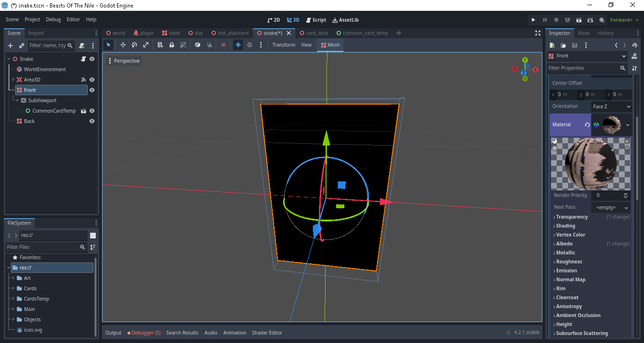Image resolution: width=644 pixels, height=343 pixels.
Task: Switch to the History dock tab
Action: tap(605, 33)
